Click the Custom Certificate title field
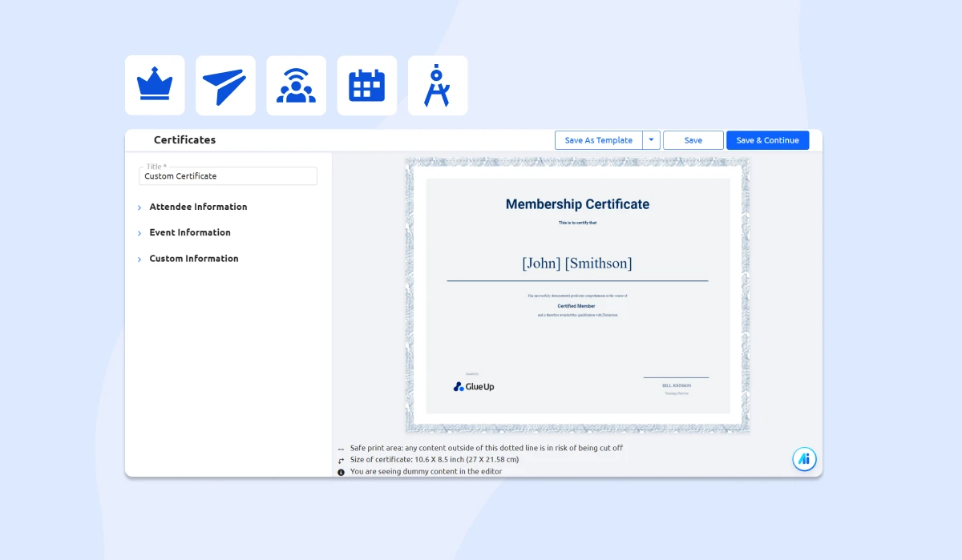 pos(228,175)
